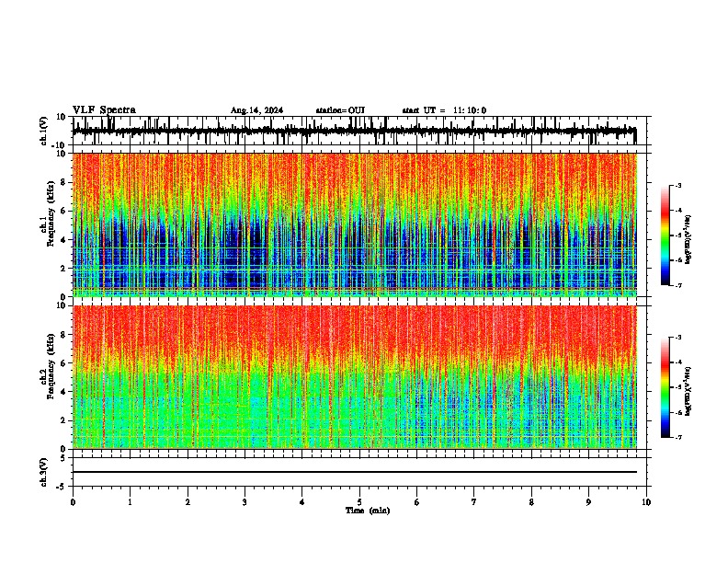Click time axis tick label "3"
This screenshot has width=728, height=563.
pos(245,502)
